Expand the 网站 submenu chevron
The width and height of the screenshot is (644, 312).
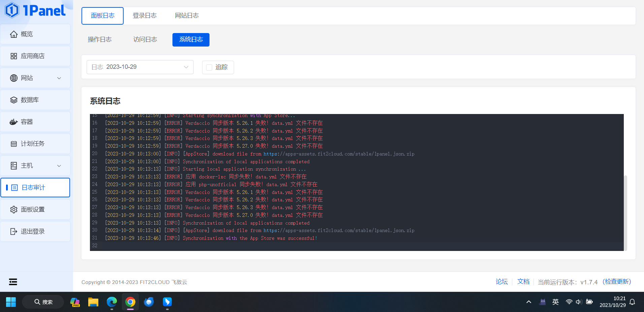(x=59, y=78)
